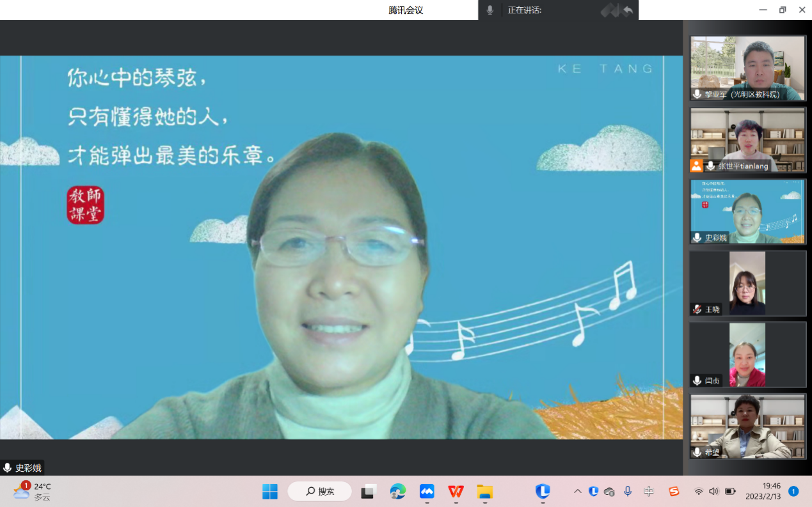Expand the hidden icons arrow in the system tray
The width and height of the screenshot is (812, 507).
pos(577,491)
